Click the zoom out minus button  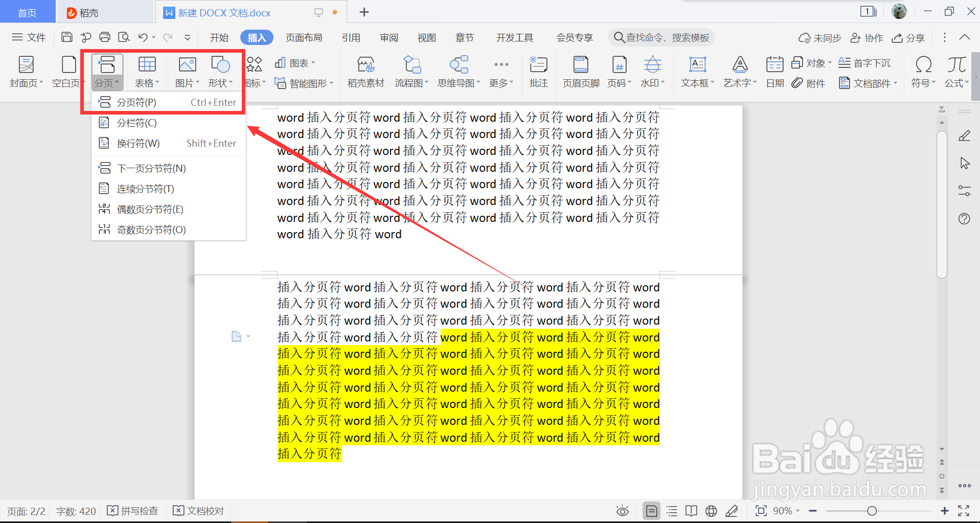[x=813, y=511]
